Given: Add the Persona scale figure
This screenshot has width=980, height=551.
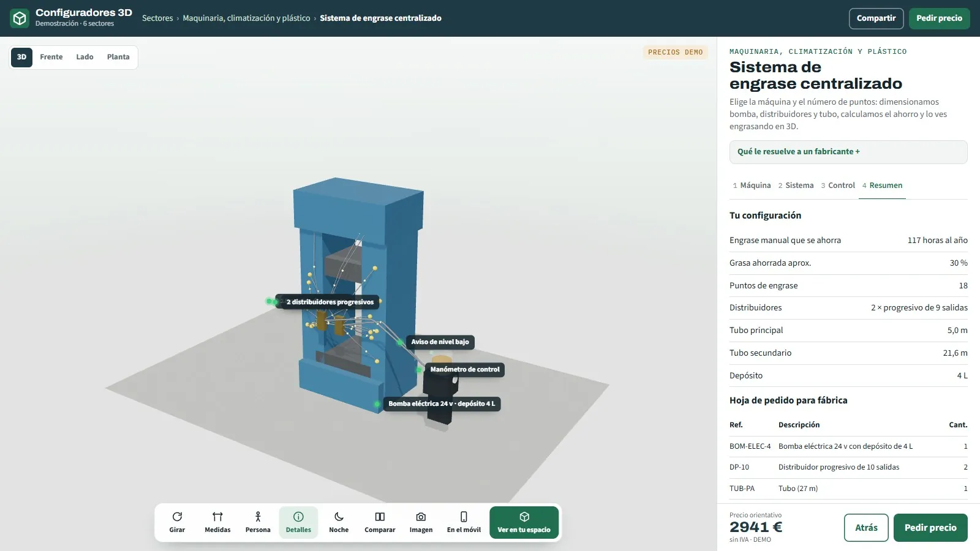Looking at the screenshot, I should (258, 522).
